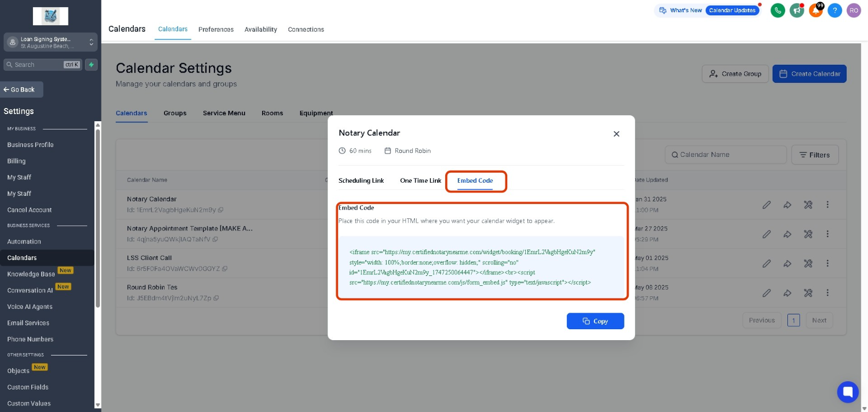The width and height of the screenshot is (868, 412).
Task: Share the LSS Client Call calendar
Action: [787, 263]
